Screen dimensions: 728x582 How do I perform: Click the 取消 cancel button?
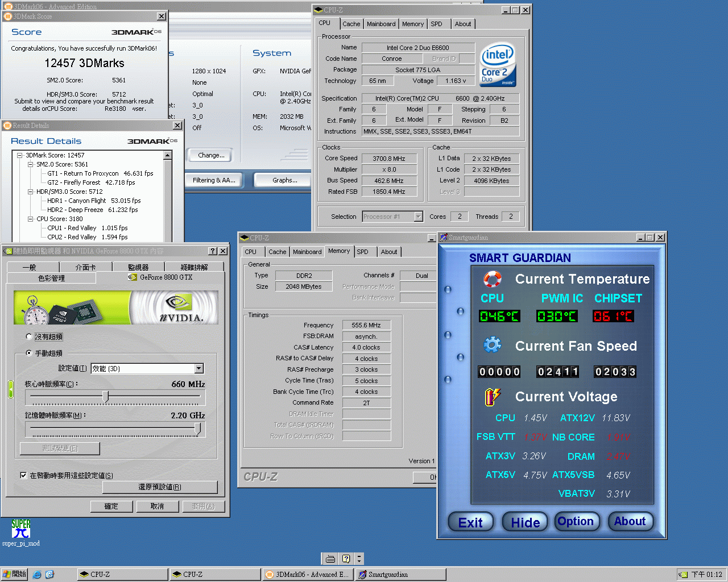point(158,506)
